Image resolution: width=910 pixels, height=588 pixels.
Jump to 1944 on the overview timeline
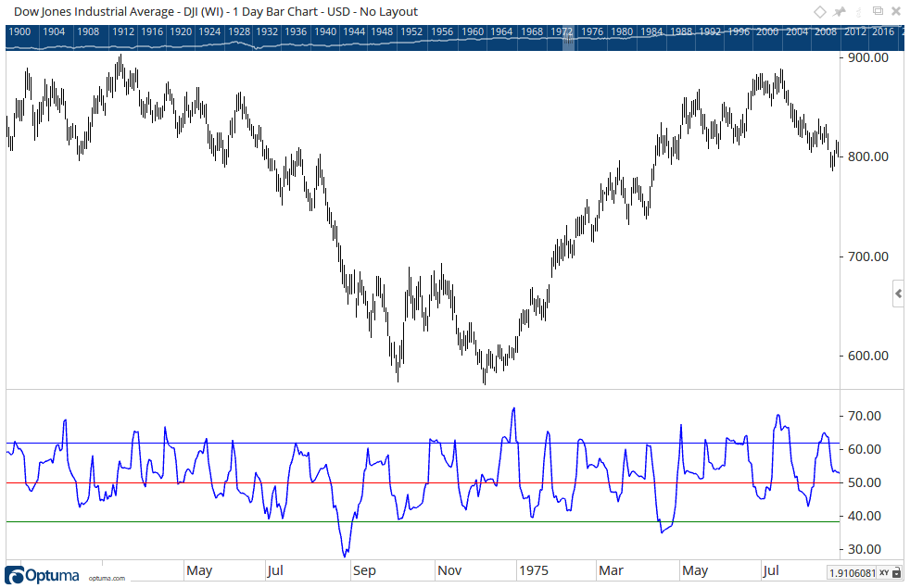click(353, 31)
